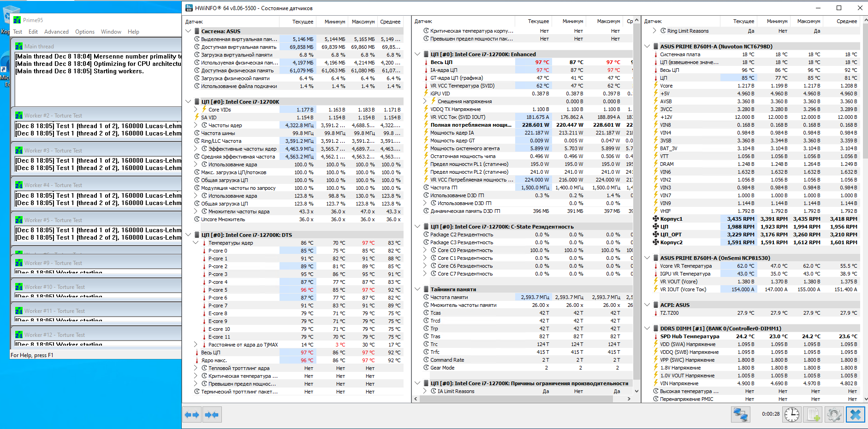Expand Множители частоты ядра row

(196, 212)
